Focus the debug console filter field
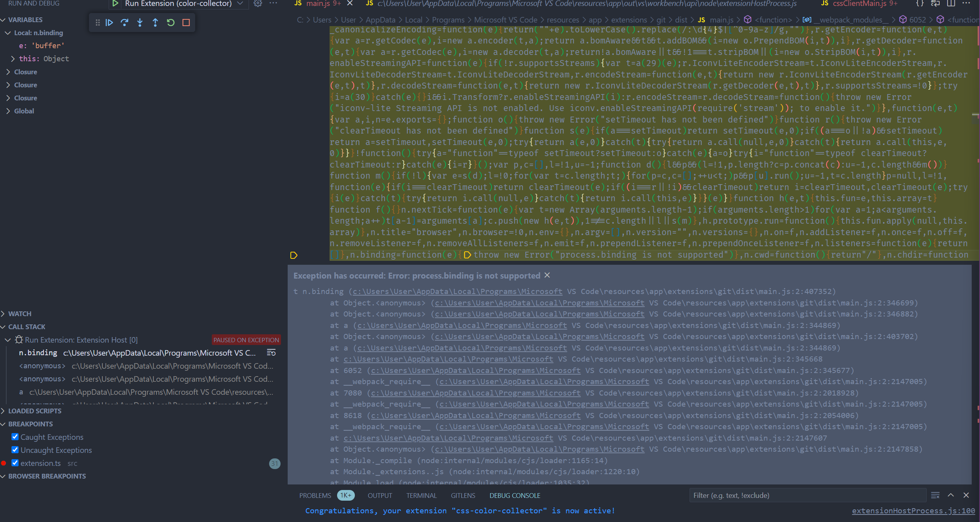This screenshot has width=980, height=522. tap(806, 496)
